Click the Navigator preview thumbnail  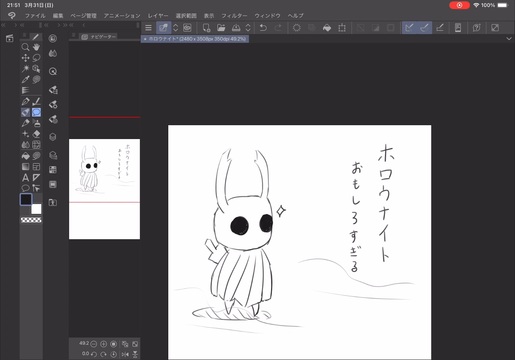pyautogui.click(x=104, y=189)
